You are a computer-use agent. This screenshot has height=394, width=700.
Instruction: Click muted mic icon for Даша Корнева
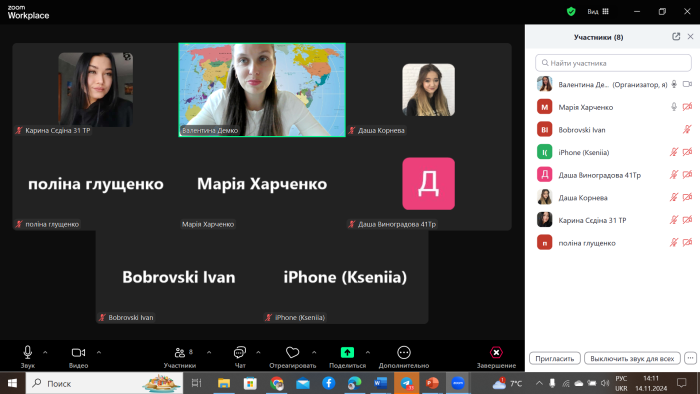tap(674, 197)
